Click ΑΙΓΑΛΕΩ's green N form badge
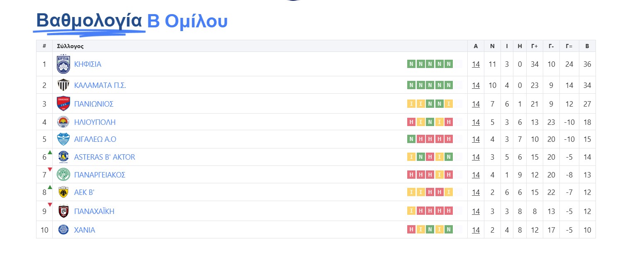 (x=411, y=139)
